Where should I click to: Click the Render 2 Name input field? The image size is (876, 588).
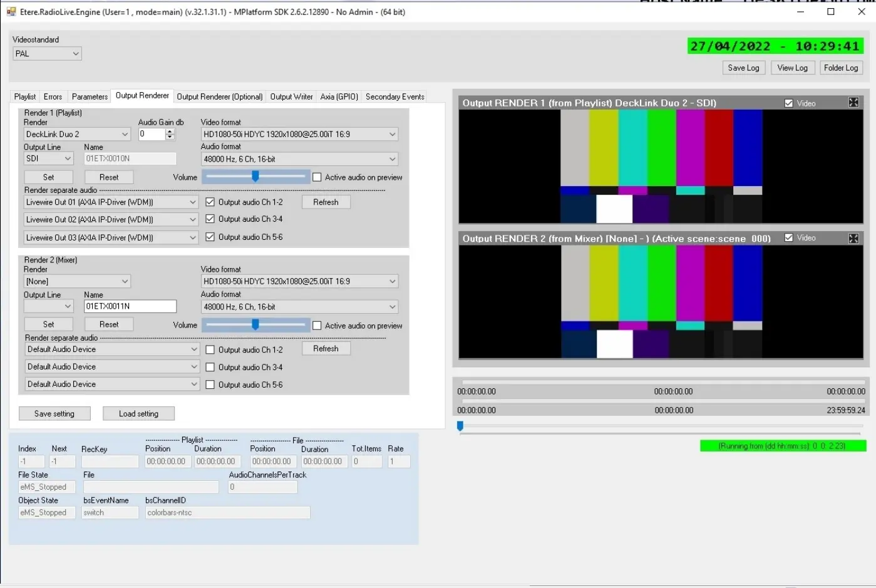[x=130, y=306]
